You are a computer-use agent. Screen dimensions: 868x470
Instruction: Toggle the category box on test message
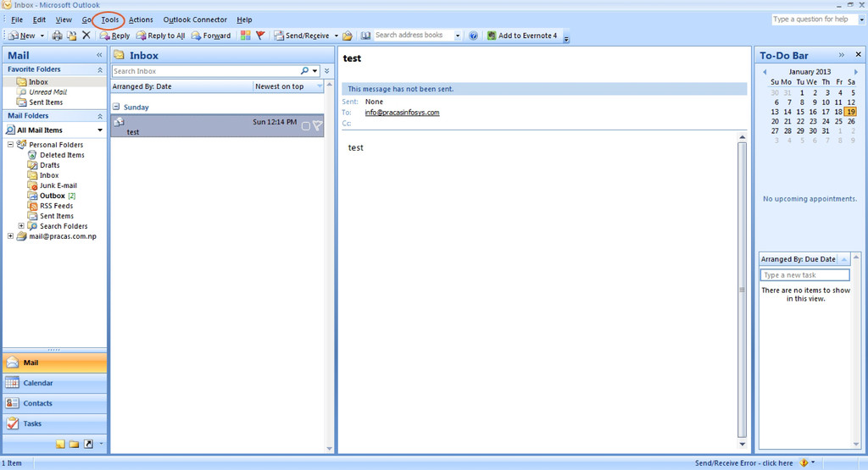[x=305, y=127]
